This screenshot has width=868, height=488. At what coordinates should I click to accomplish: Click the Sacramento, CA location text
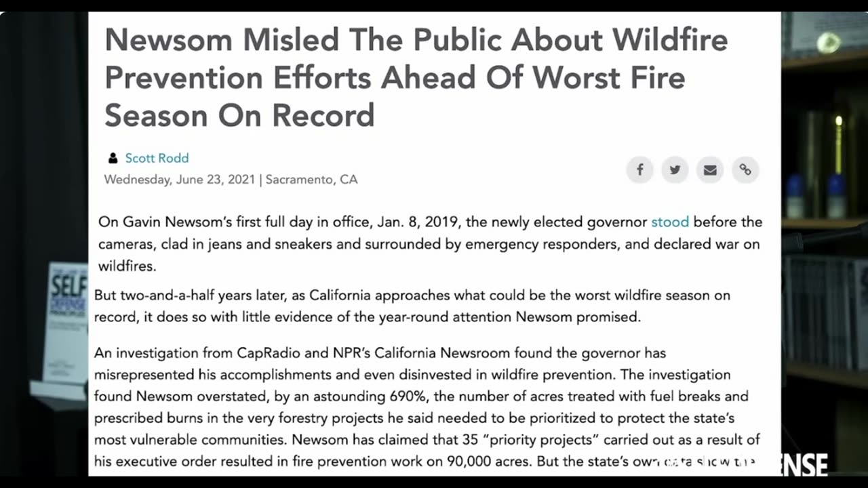point(311,180)
